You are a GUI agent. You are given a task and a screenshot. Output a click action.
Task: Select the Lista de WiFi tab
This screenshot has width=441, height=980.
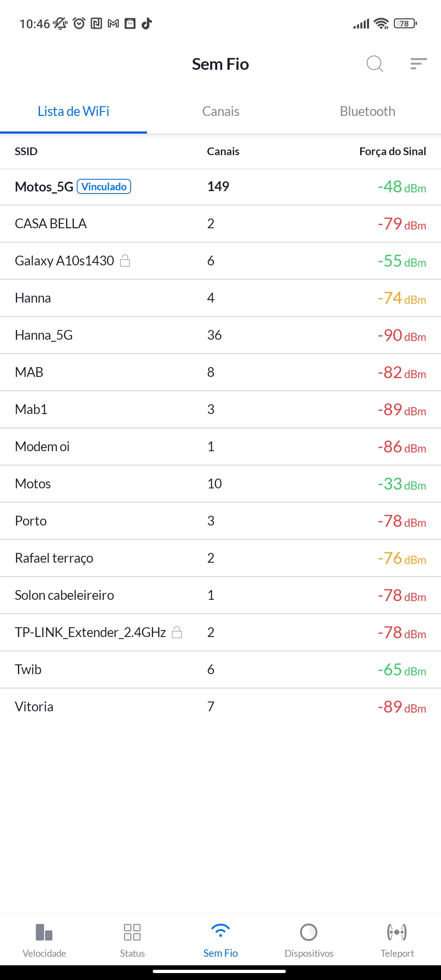73,111
